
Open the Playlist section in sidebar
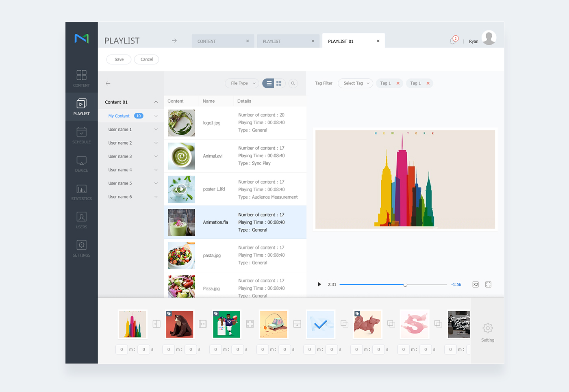81,107
